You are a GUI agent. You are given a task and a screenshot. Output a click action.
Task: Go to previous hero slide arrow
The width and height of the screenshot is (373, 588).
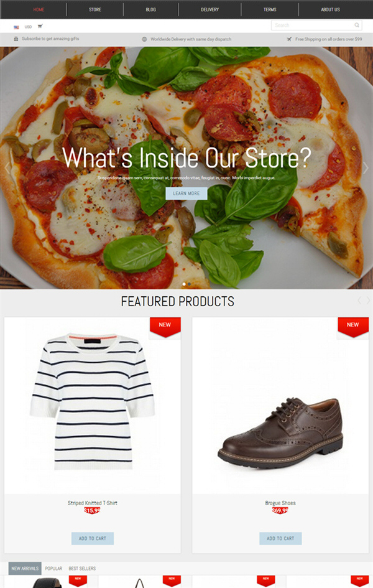click(x=7, y=167)
